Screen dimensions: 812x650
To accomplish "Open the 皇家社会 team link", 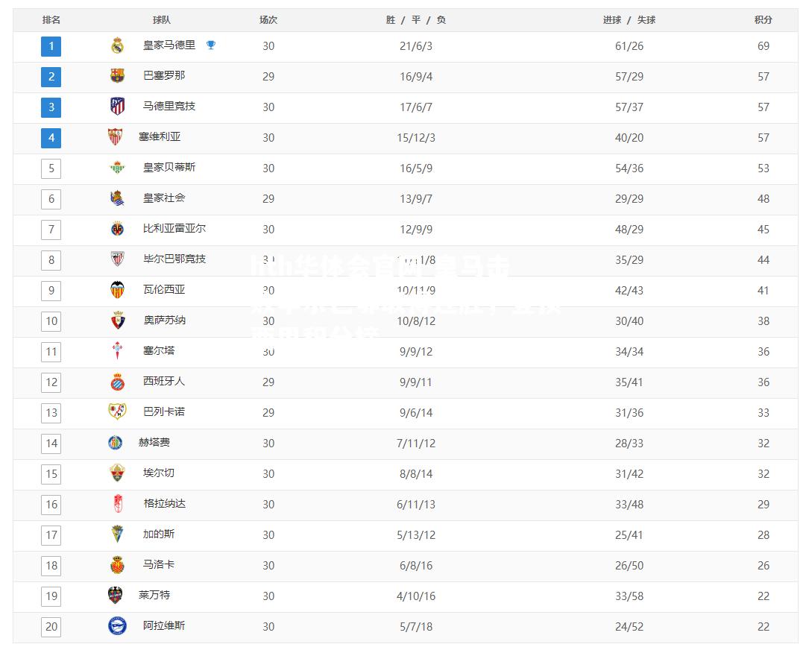I will coord(164,198).
